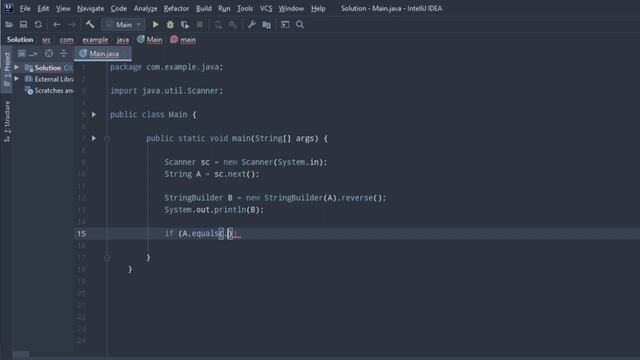The width and height of the screenshot is (640, 360).
Task: Open the View menu
Action: 63,8
